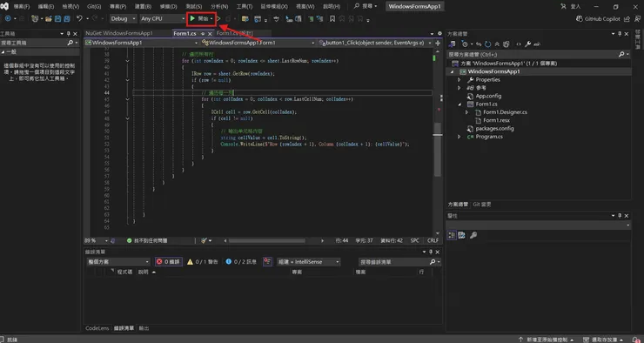Click the Solution Explorer refresh icon
The image size is (644, 343).
[488, 44]
